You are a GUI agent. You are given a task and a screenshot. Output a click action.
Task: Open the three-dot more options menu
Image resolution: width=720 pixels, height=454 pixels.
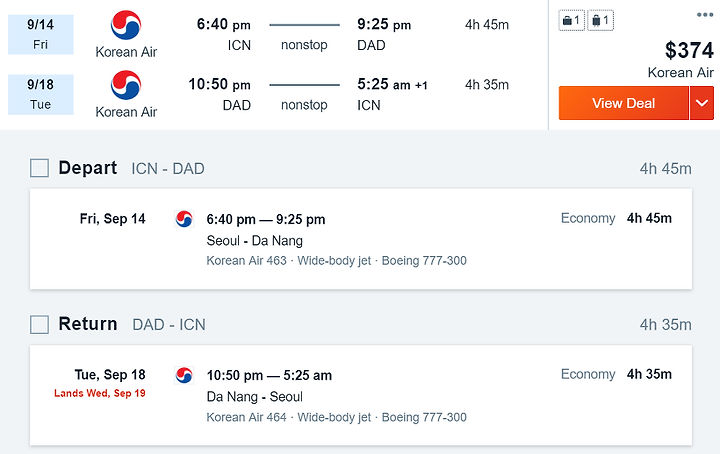[705, 15]
